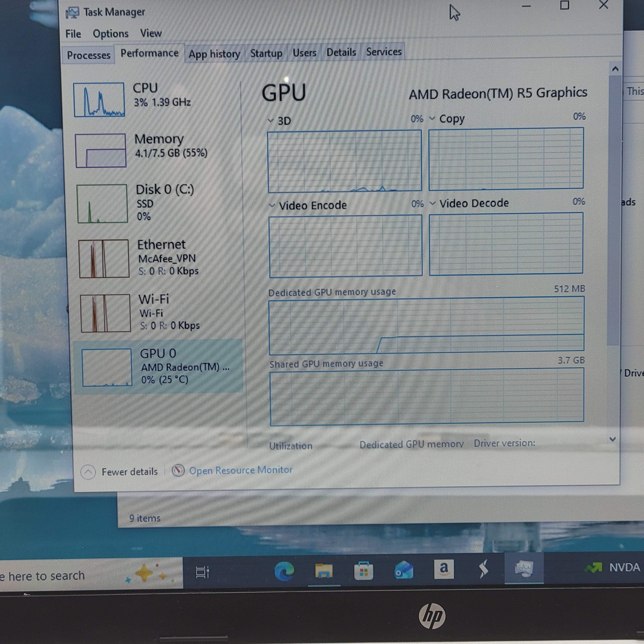Maximize the Task Manager window

[565, 5]
